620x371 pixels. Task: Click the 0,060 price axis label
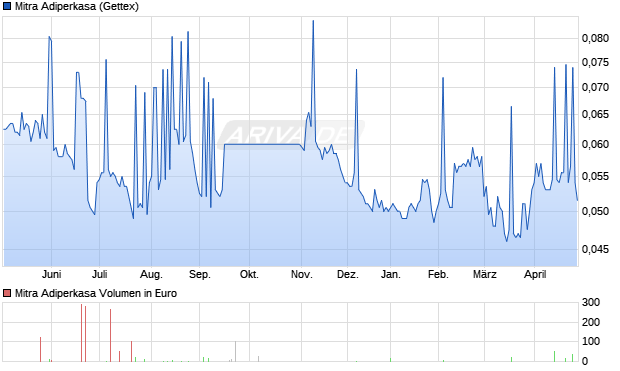[x=595, y=144]
